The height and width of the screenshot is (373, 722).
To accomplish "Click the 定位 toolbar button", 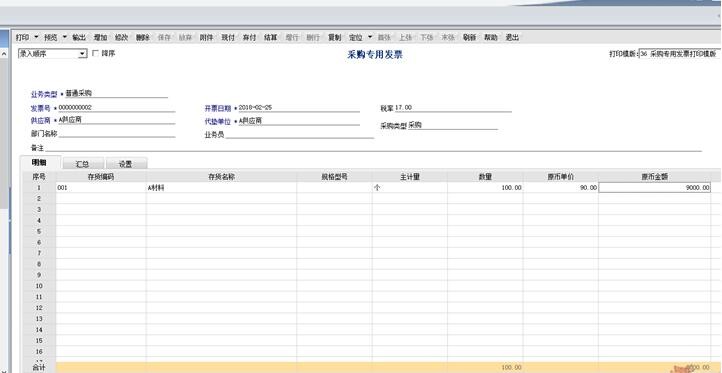I will [x=355, y=37].
